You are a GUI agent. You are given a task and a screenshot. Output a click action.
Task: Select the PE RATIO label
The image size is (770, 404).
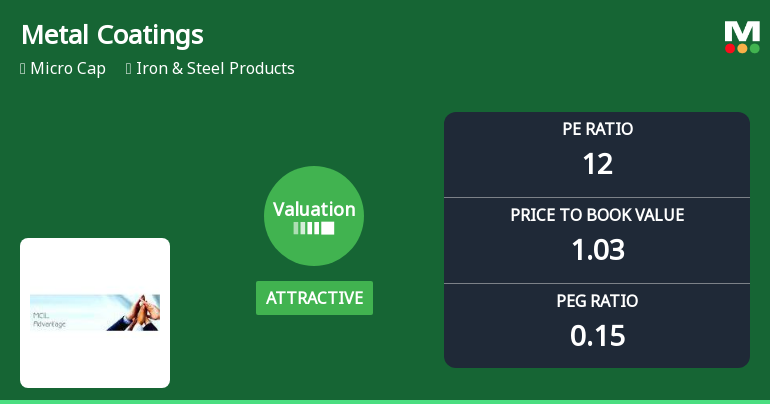click(x=597, y=129)
